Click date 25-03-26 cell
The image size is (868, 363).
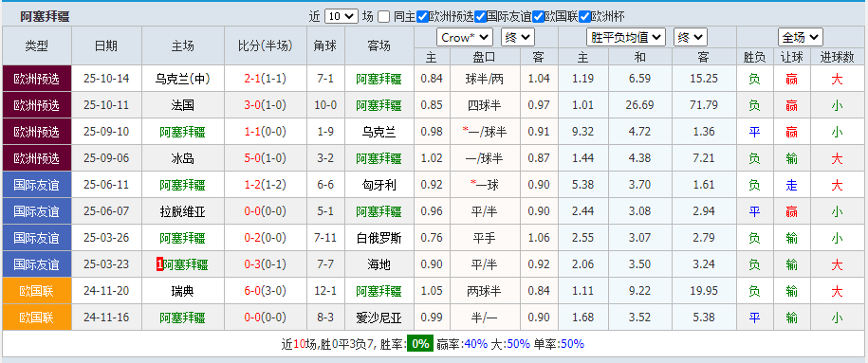[x=106, y=238]
